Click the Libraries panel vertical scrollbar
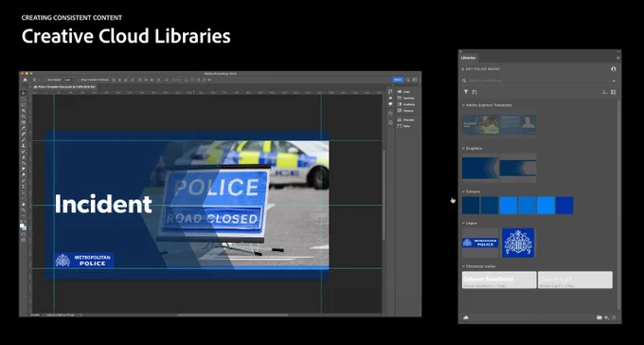 point(618,206)
